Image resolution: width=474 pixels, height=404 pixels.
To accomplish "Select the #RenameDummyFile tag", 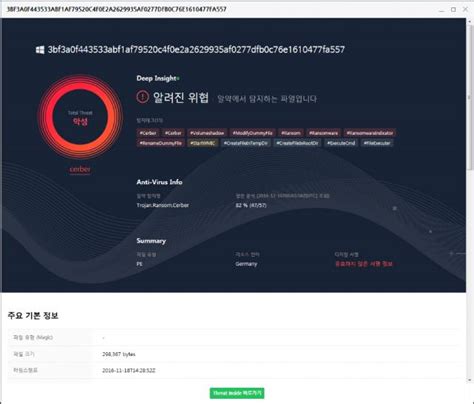I will [x=161, y=143].
